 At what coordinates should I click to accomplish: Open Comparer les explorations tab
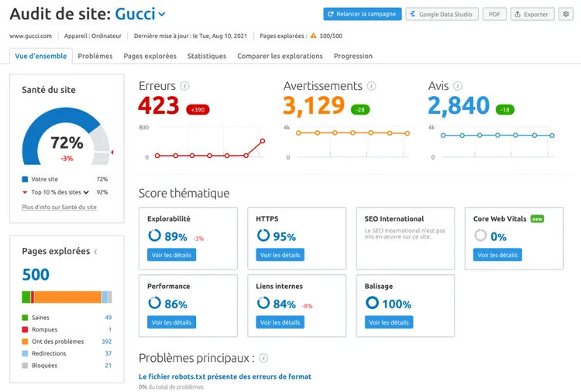pyautogui.click(x=280, y=56)
